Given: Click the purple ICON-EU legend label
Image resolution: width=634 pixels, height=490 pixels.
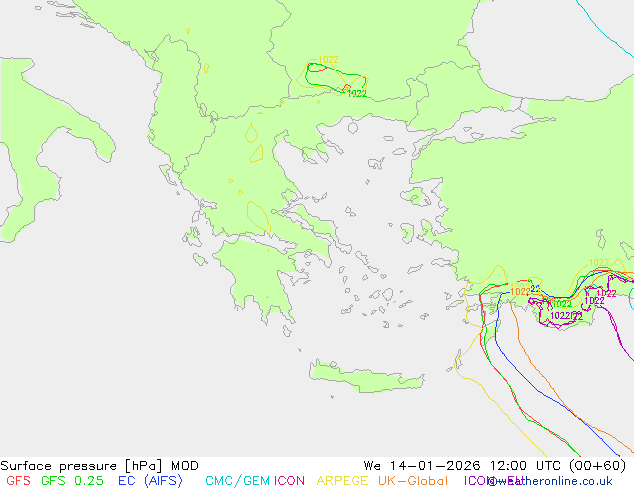Looking at the screenshot, I should pos(493,481).
